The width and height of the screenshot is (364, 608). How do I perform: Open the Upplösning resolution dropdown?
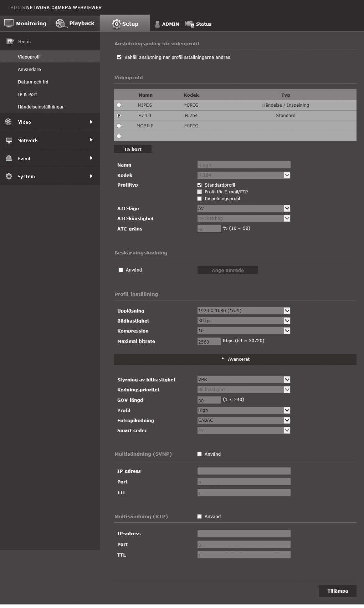point(244,311)
